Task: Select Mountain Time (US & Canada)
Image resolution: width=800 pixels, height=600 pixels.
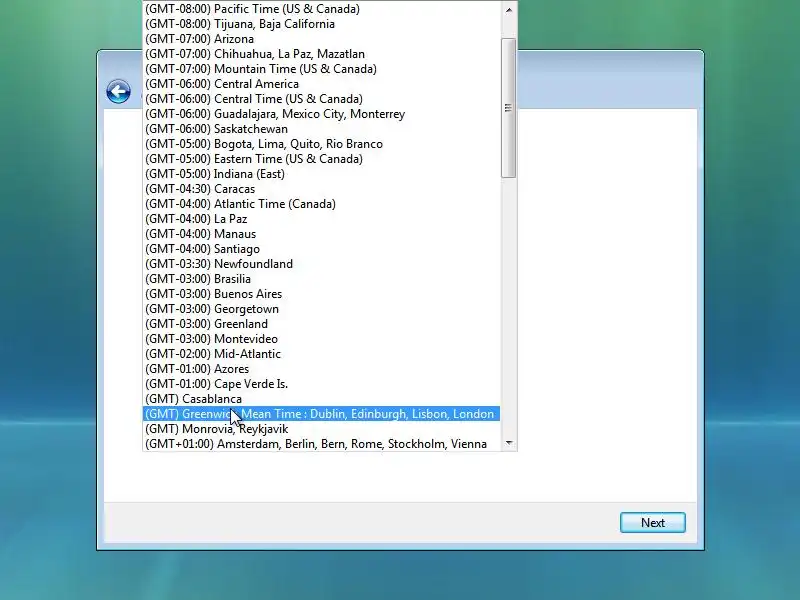Action: click(x=321, y=69)
